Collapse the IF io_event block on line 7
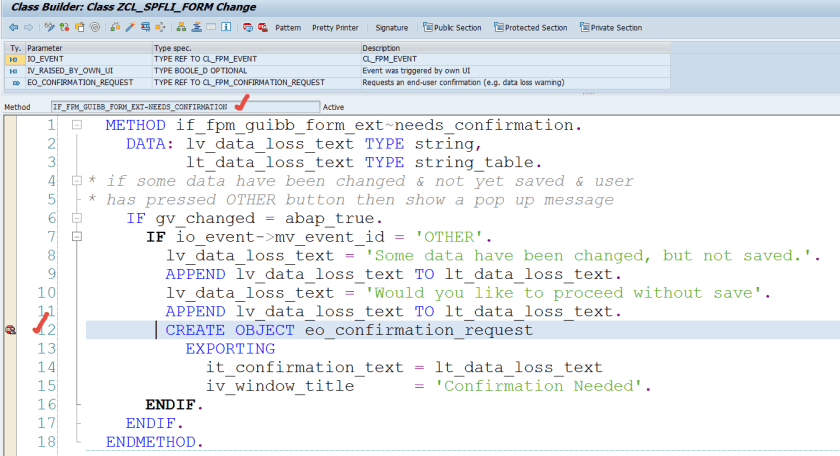This screenshot has width=840, height=456. 76,237
